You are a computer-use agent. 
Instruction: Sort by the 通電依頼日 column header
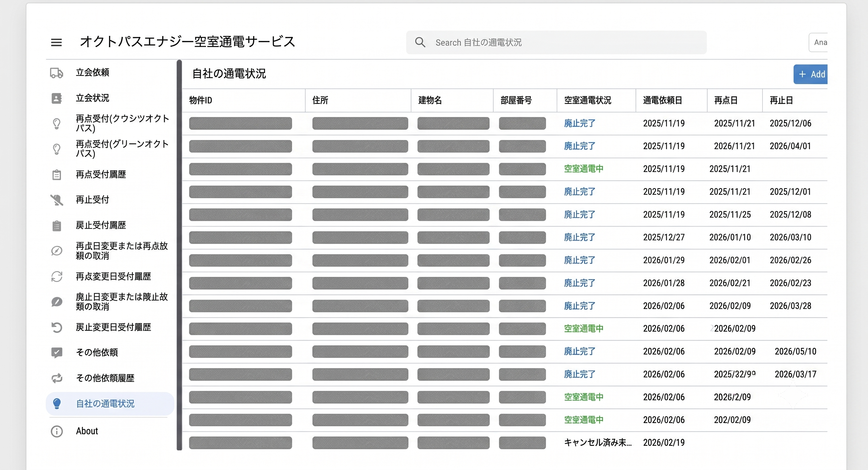[663, 100]
